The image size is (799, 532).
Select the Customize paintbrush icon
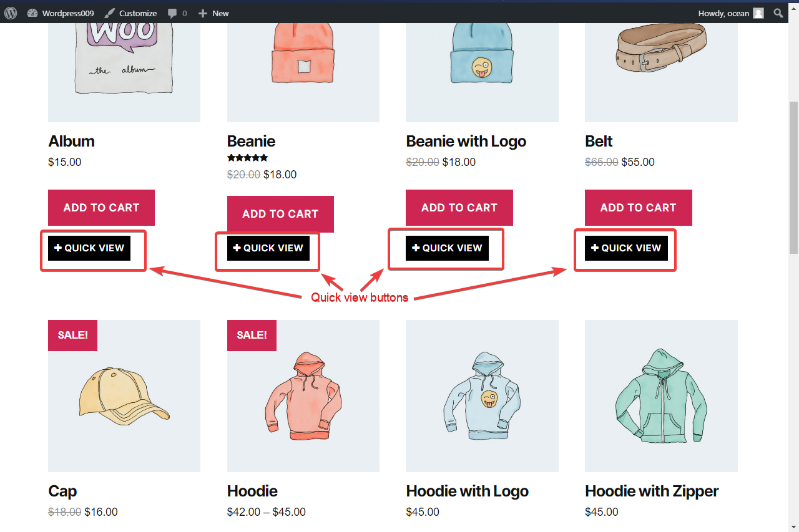(110, 12)
